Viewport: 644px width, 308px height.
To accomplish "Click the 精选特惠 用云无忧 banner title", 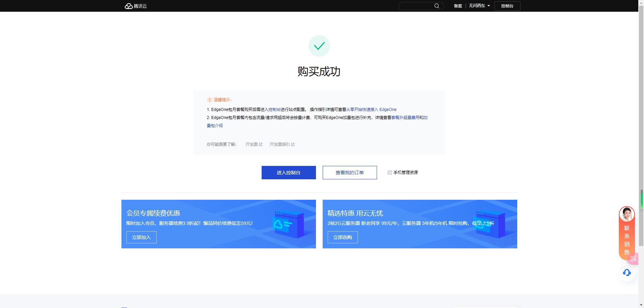I will [x=355, y=213].
